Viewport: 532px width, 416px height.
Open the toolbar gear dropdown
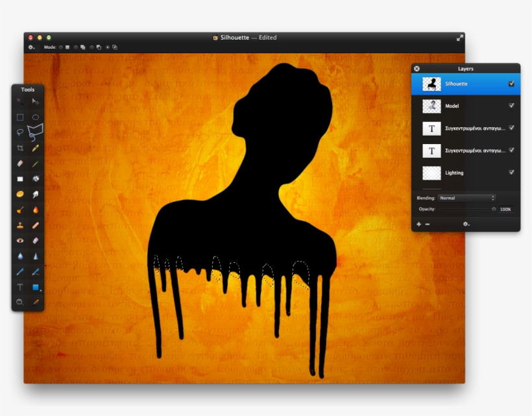31,47
